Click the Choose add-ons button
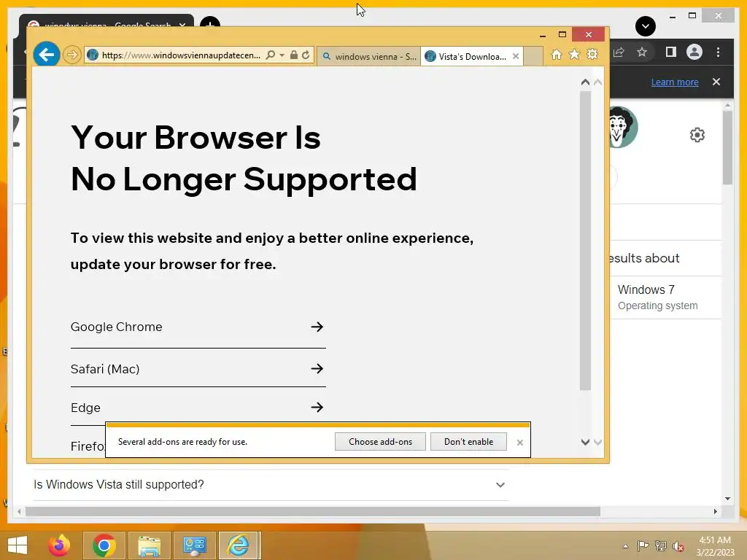Image resolution: width=747 pixels, height=560 pixels. click(x=380, y=442)
